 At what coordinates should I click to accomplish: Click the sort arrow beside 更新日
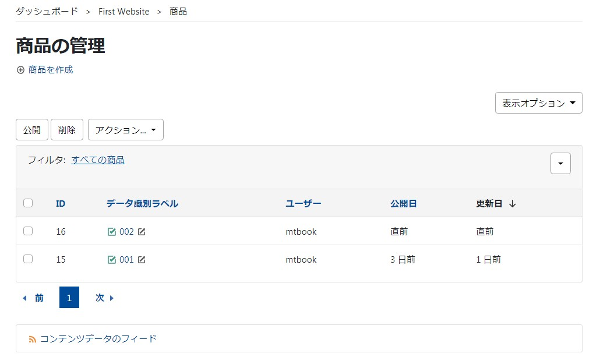513,204
